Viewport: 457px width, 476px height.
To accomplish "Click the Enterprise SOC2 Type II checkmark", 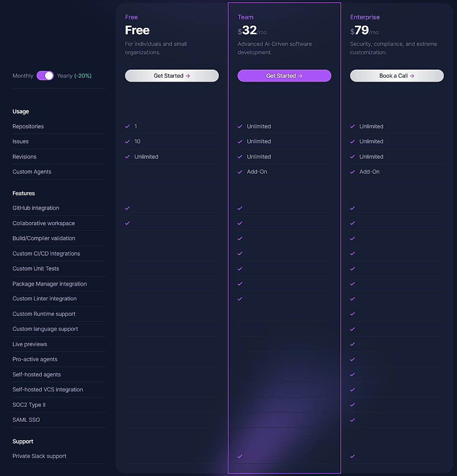I will click(x=352, y=405).
